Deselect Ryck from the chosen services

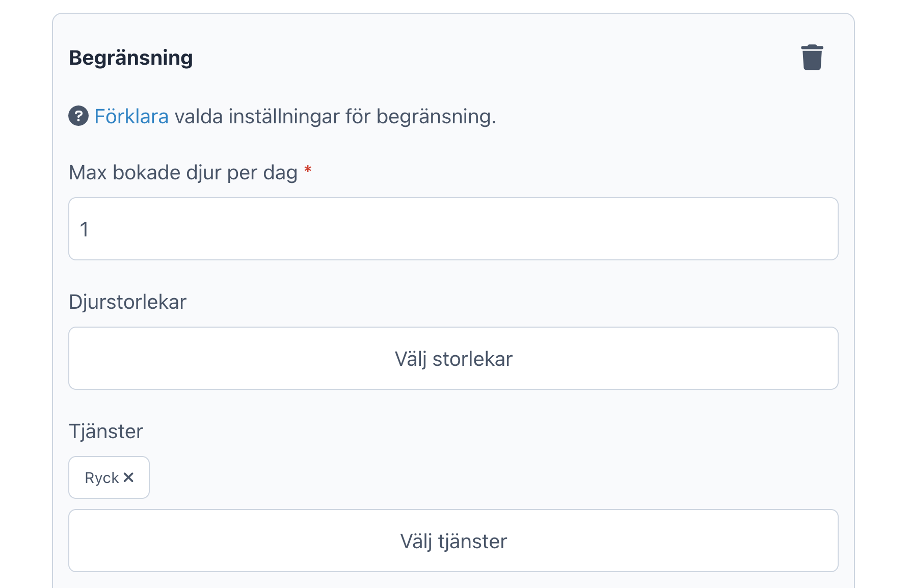click(129, 477)
